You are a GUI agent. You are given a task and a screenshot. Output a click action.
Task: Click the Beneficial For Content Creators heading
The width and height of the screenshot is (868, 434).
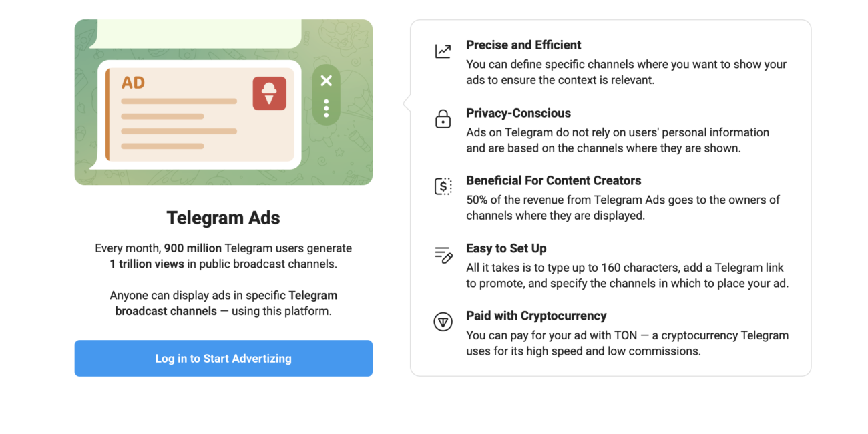(554, 180)
